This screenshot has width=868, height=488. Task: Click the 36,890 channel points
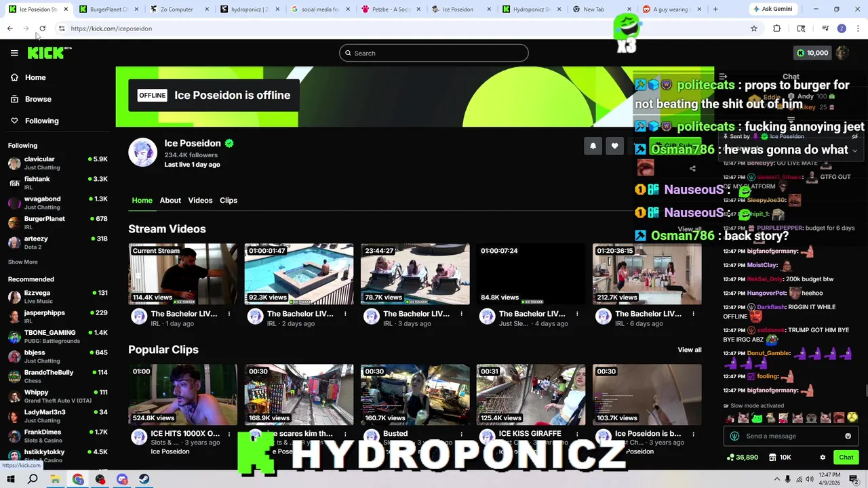742,457
